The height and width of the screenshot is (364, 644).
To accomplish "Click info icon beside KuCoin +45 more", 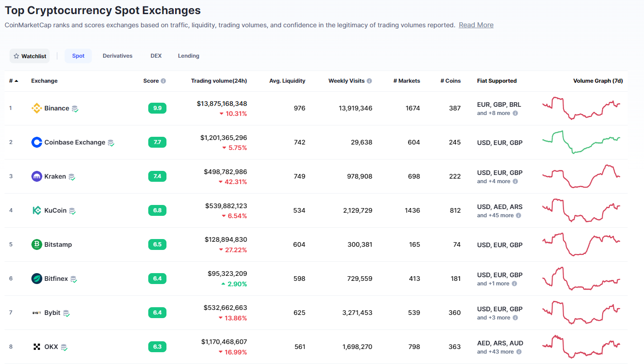I will (518, 215).
